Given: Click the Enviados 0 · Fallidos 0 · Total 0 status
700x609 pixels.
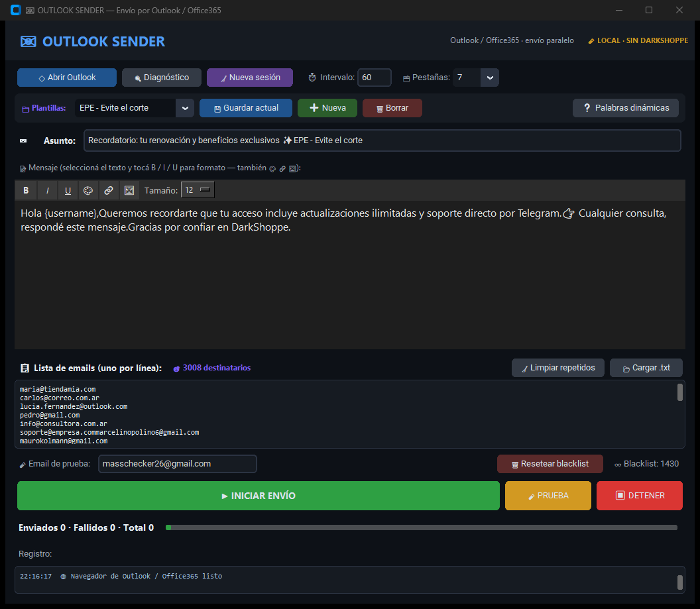Looking at the screenshot, I should pyautogui.click(x=86, y=527).
